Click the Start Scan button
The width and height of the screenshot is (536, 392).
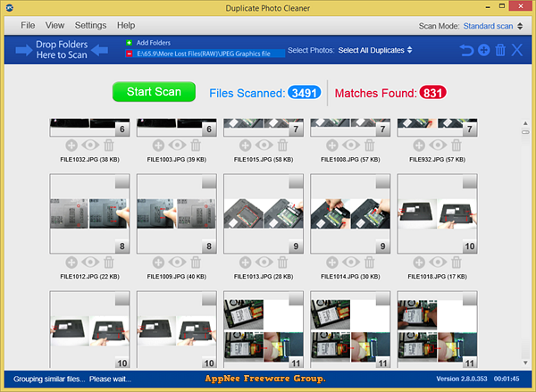(x=154, y=92)
